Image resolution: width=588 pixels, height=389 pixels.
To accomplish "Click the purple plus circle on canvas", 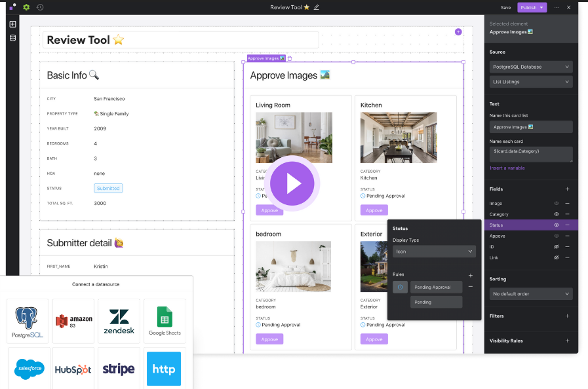I will [458, 32].
